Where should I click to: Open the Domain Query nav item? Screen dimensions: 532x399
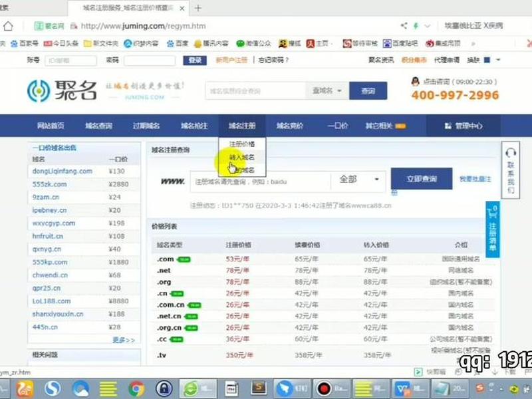click(x=98, y=126)
